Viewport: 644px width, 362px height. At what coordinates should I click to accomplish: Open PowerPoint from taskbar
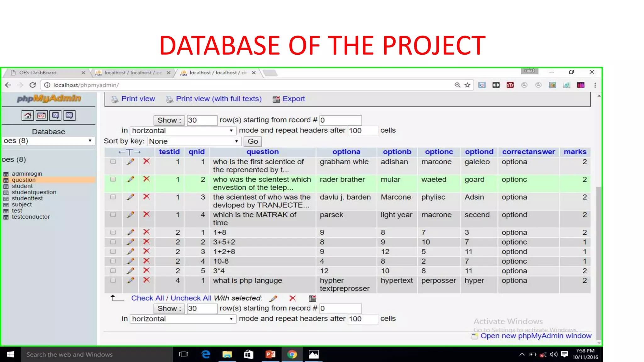click(270, 354)
